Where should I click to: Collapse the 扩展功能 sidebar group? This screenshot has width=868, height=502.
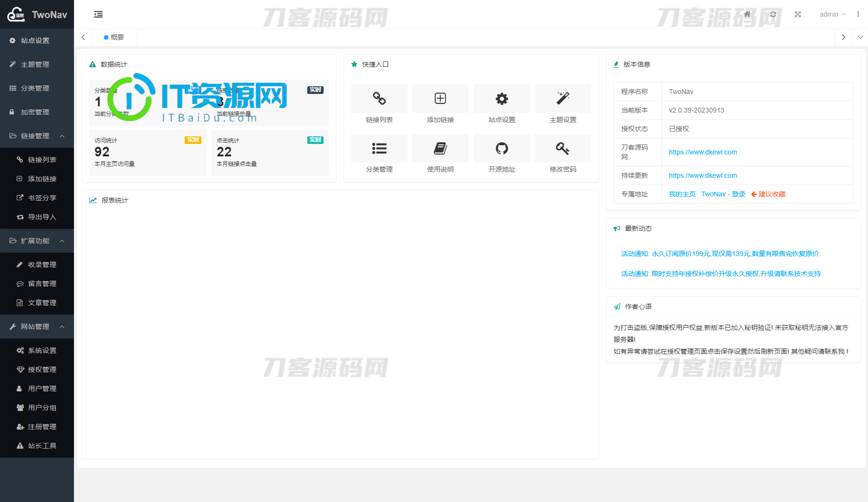click(37, 241)
